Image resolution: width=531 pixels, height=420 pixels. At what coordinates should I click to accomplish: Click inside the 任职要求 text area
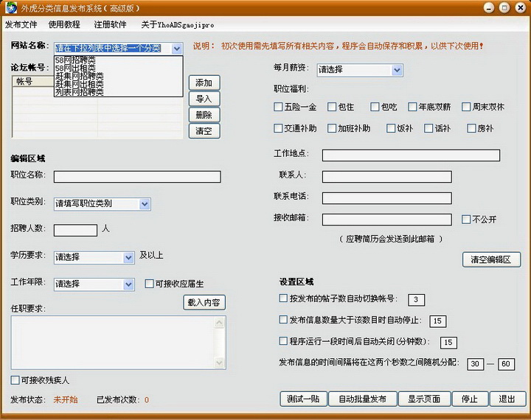pyautogui.click(x=113, y=342)
